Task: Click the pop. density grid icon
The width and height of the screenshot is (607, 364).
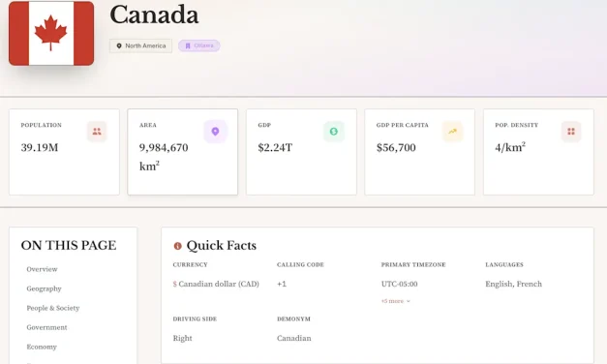Action: click(x=571, y=132)
